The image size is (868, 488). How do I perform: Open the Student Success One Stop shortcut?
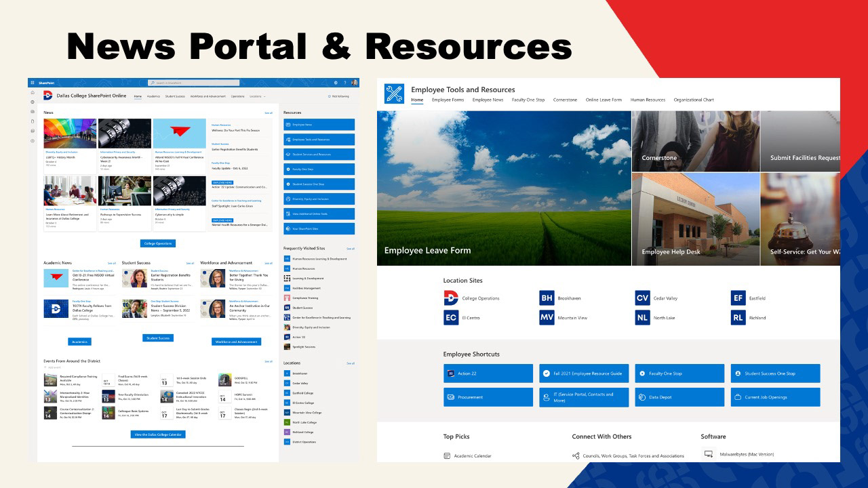775,373
